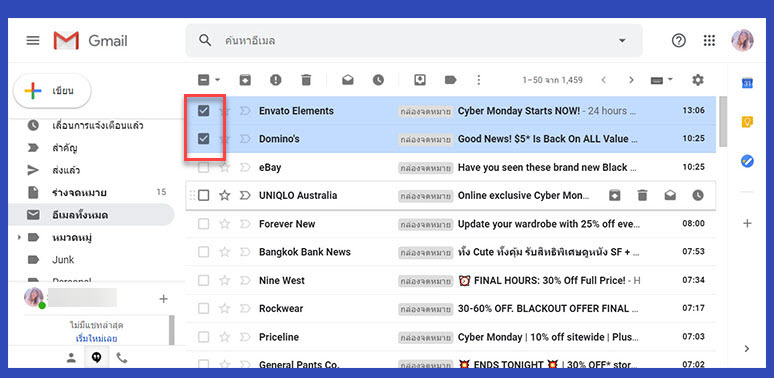
Task: Uncheck the Domino's email checkbox
Action: (x=203, y=139)
